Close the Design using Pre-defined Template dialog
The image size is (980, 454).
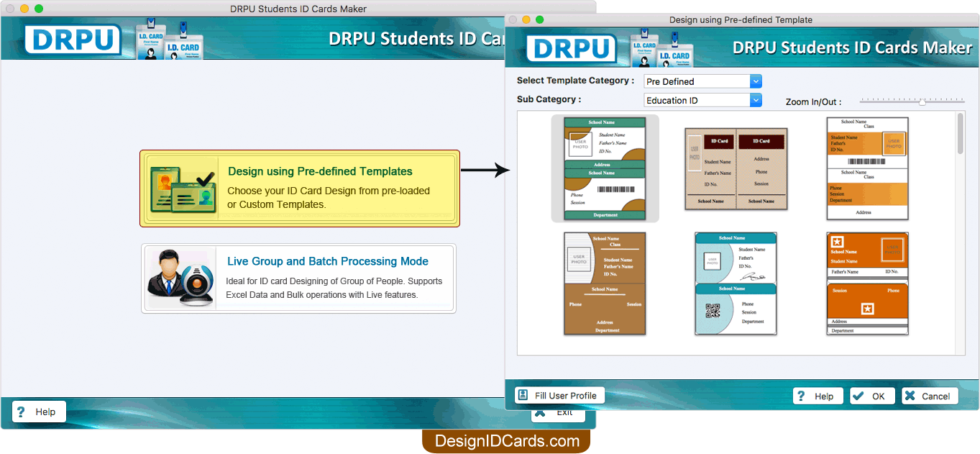[x=513, y=19]
